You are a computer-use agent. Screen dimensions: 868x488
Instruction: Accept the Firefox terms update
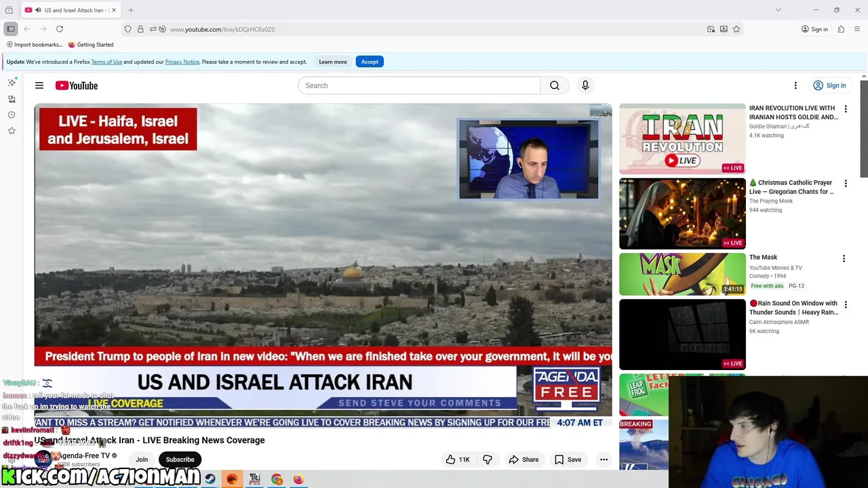click(x=370, y=62)
